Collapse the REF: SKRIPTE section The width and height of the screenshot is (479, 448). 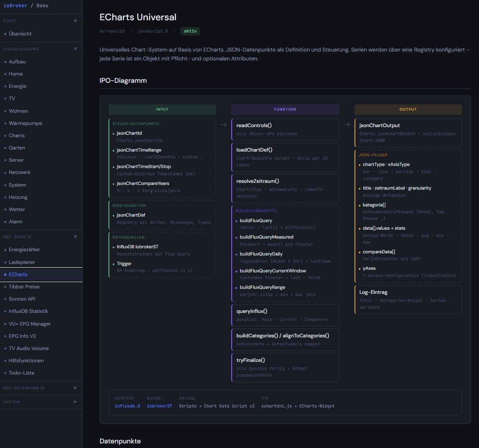(x=76, y=237)
